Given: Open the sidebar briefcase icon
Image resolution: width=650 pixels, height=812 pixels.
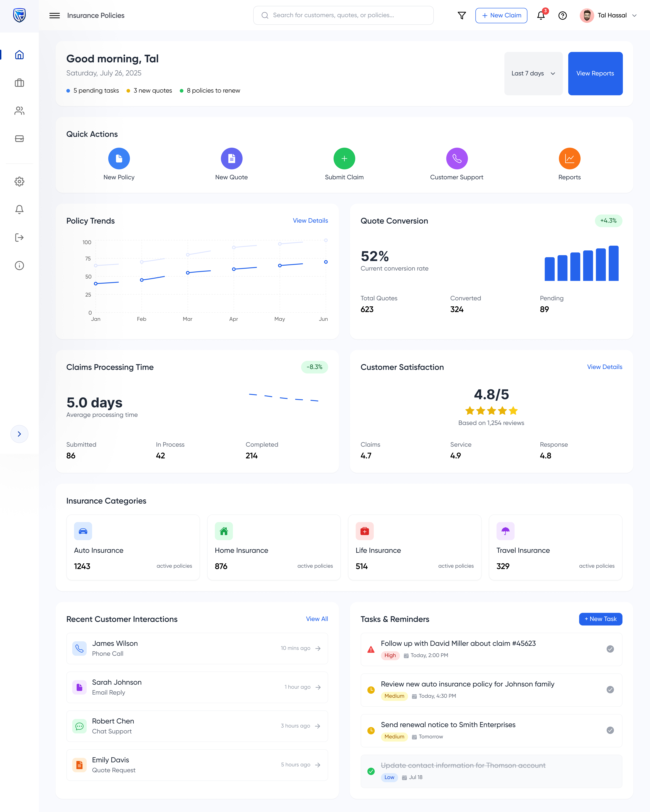Looking at the screenshot, I should [19, 83].
